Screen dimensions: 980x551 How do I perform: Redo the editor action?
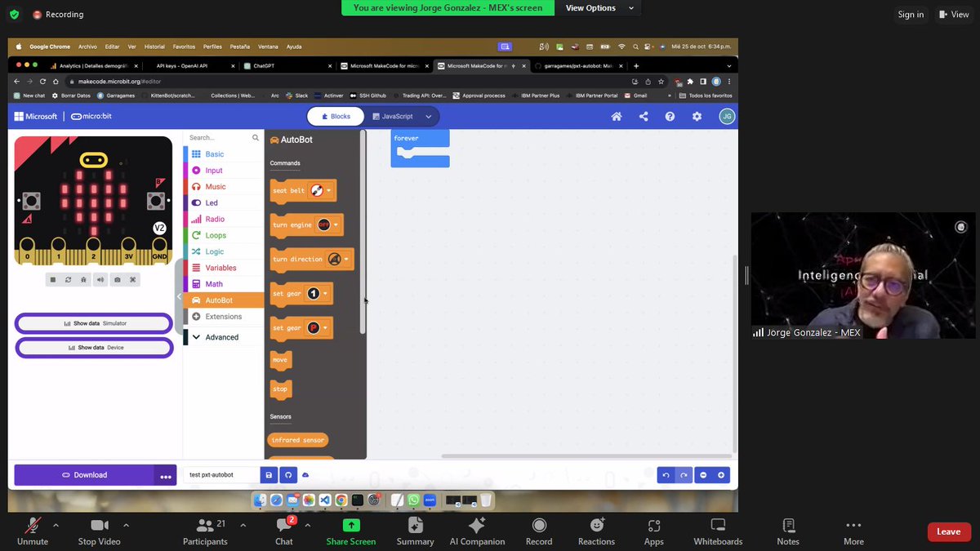pos(684,475)
